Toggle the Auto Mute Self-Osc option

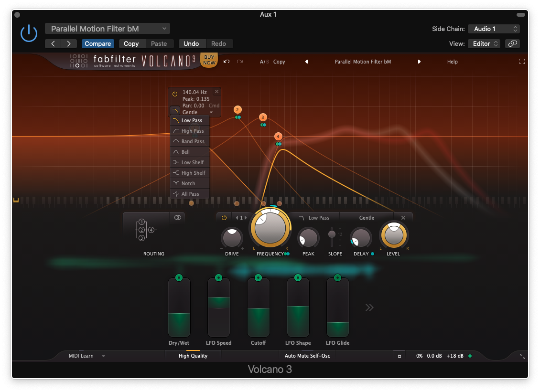[307, 356]
